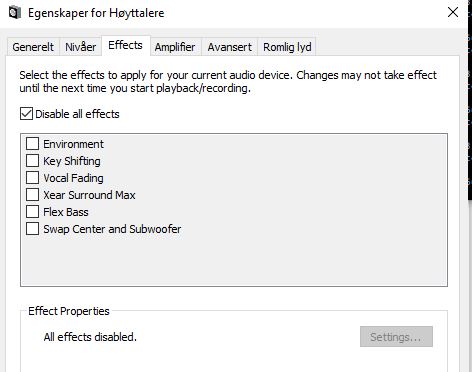Enable the Environment effect checkbox
The height and width of the screenshot is (372, 472).
pos(32,144)
